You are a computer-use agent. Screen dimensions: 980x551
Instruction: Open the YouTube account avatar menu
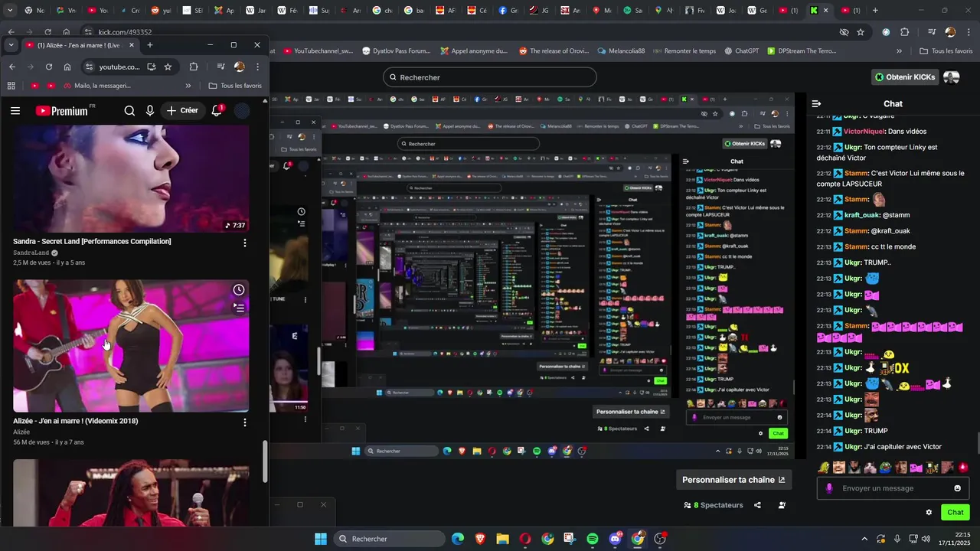tap(242, 111)
